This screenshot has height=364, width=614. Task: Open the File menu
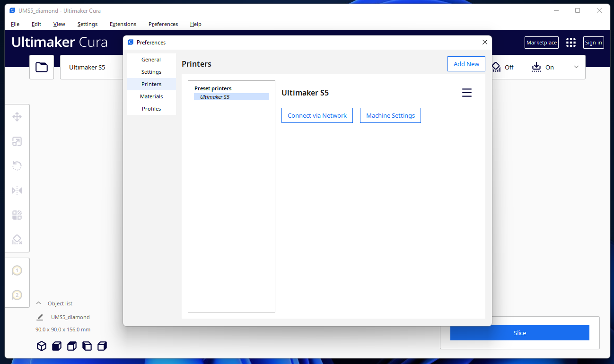[15, 24]
